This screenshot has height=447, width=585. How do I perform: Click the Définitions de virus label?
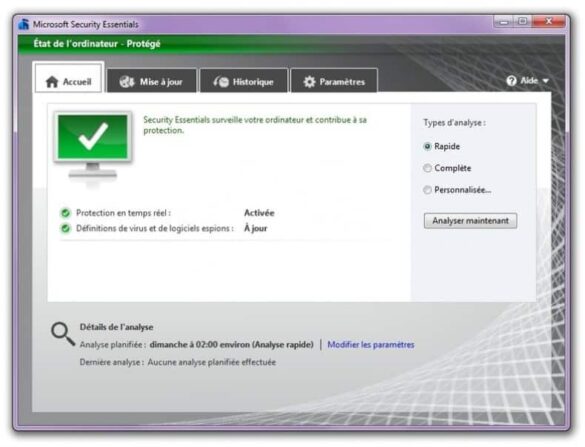[x=155, y=228]
